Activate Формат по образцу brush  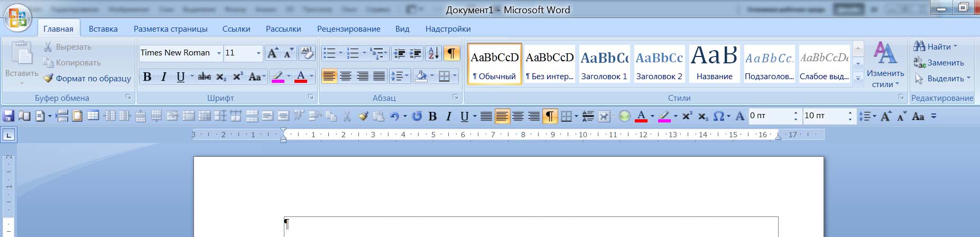coord(87,79)
